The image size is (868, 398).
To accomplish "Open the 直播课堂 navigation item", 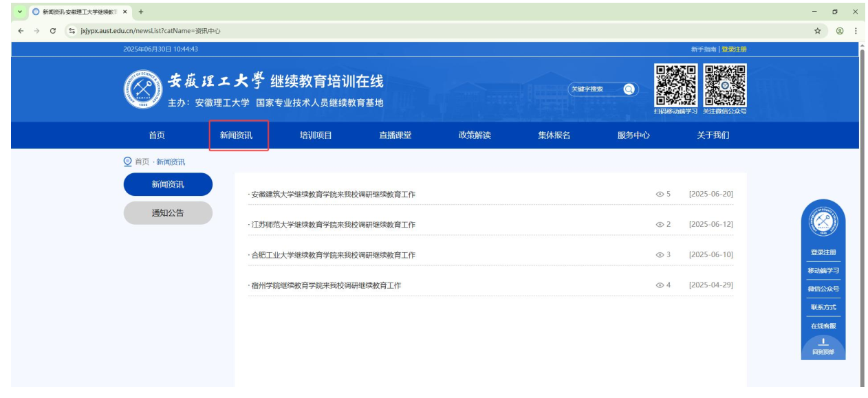I will tap(395, 135).
